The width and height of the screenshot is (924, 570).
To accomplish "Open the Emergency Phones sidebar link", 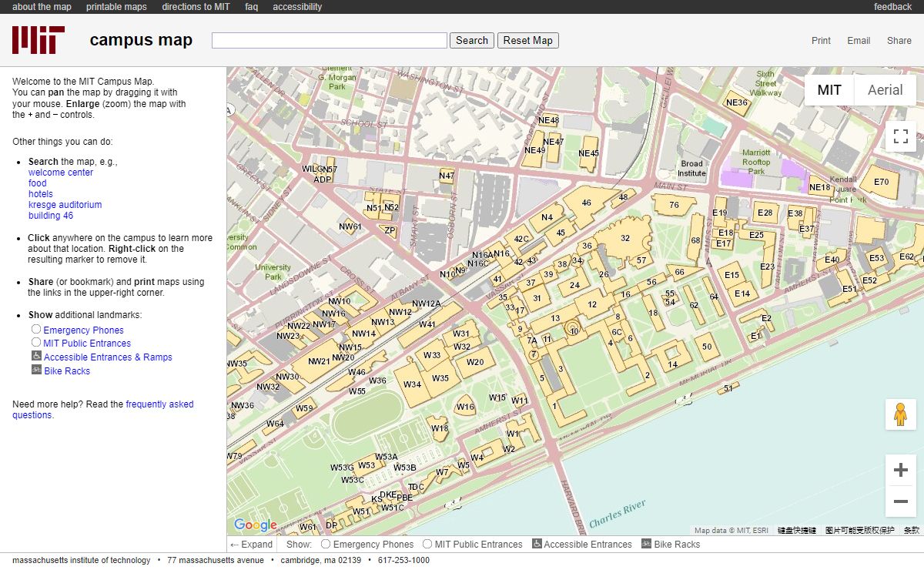I will click(83, 330).
